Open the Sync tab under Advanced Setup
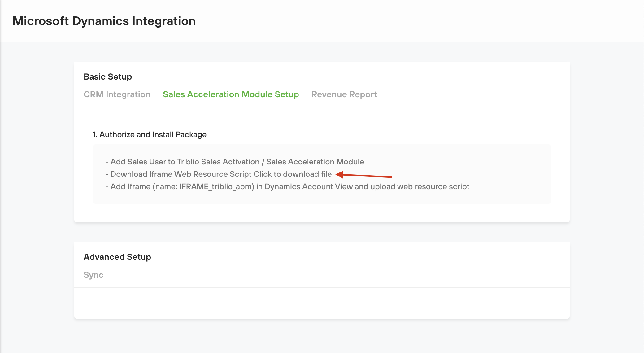The image size is (644, 353). coord(94,275)
